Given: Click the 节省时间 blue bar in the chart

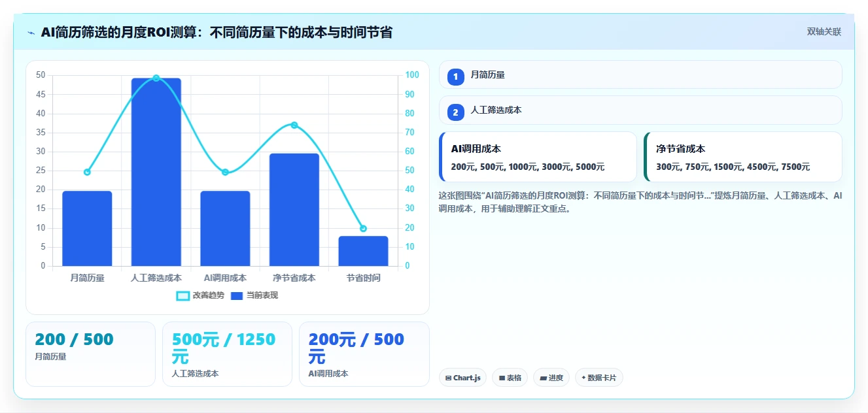Looking at the screenshot, I should (363, 251).
